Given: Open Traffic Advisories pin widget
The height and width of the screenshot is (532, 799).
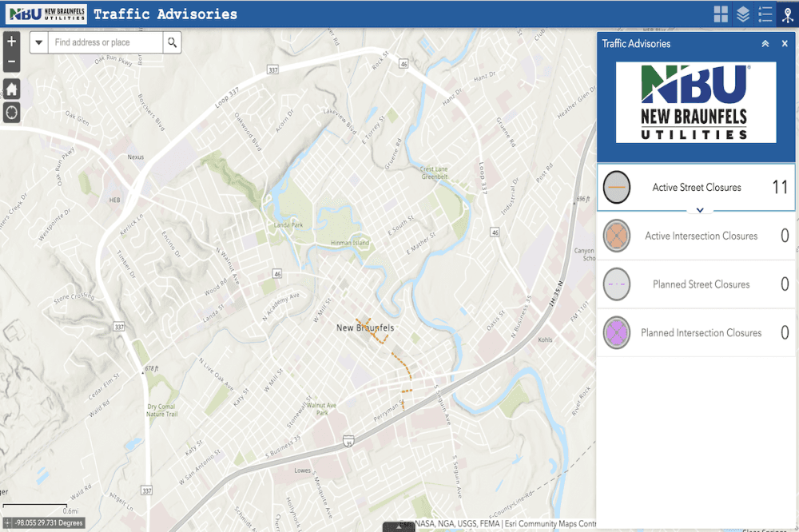Looking at the screenshot, I should [x=788, y=14].
